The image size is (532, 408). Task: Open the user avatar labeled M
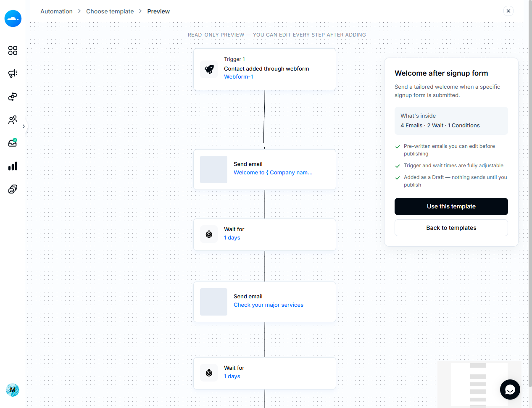pyautogui.click(x=13, y=390)
